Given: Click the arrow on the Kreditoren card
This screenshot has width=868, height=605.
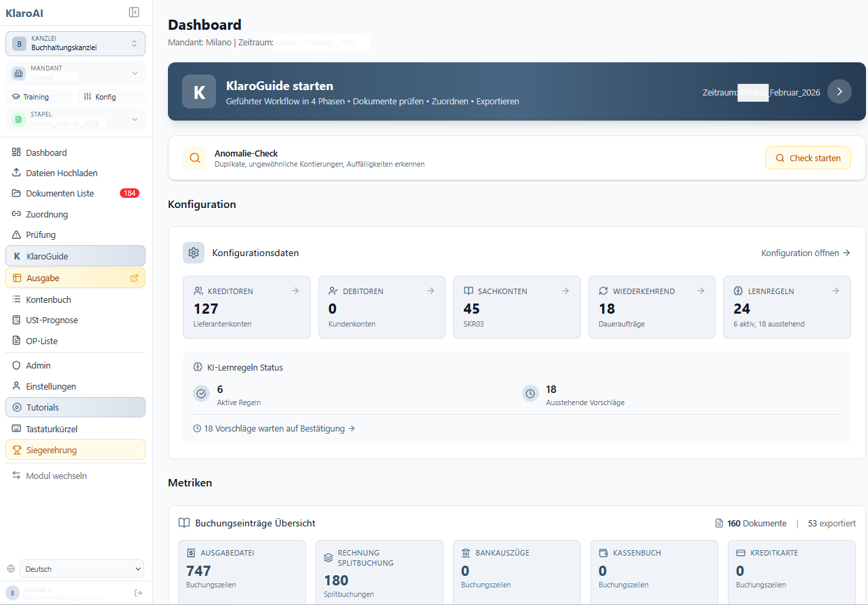Looking at the screenshot, I should tap(295, 291).
